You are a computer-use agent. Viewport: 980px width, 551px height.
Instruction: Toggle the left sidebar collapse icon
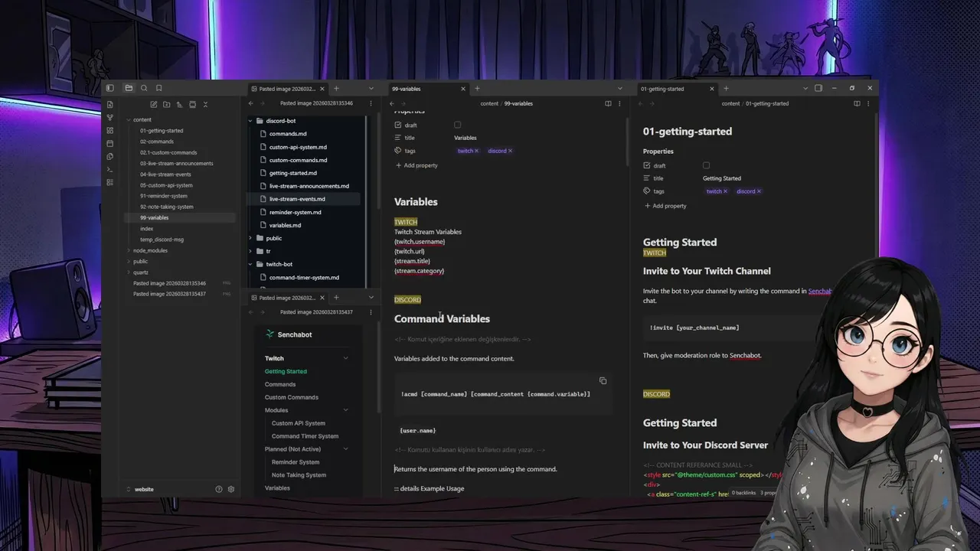[x=109, y=88]
